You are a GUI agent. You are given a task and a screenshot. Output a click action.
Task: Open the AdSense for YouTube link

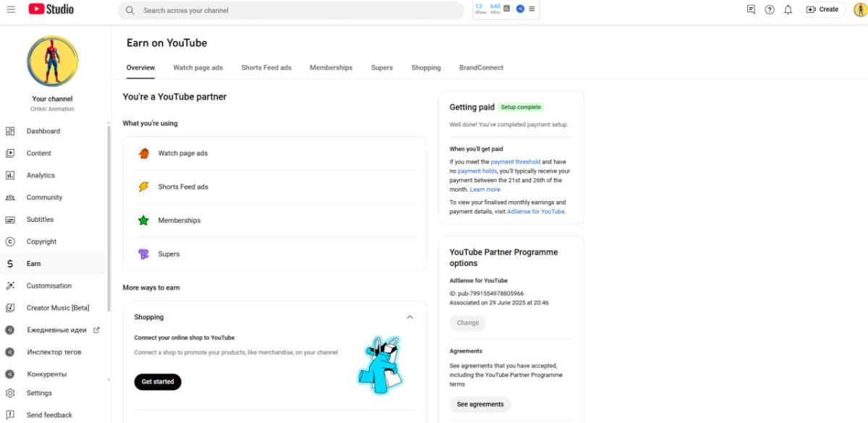coord(535,212)
